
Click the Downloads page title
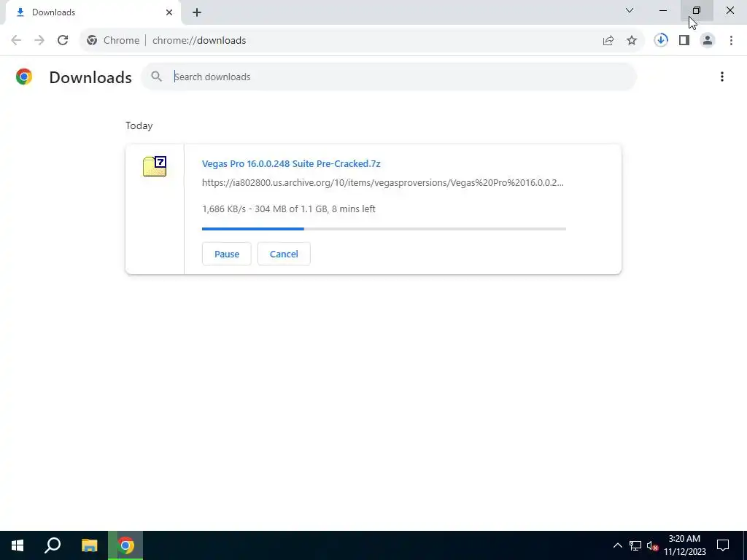click(x=90, y=77)
